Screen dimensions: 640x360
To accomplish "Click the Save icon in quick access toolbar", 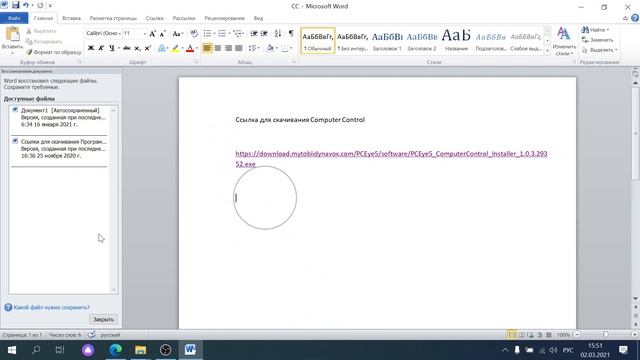I will [16, 5].
